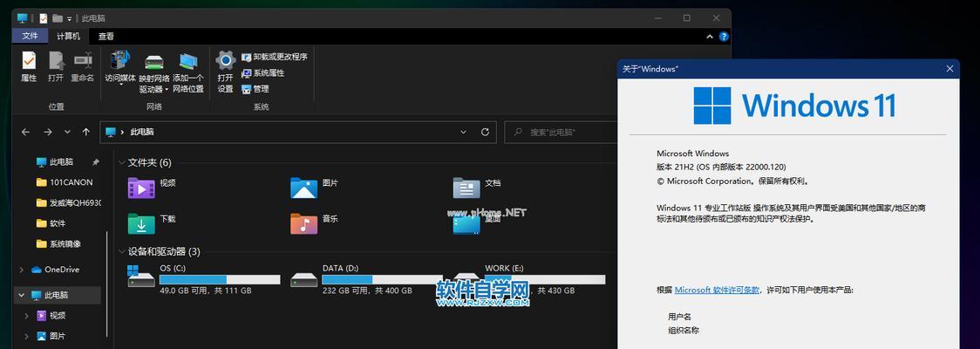Open the Documents (文档) folder icon
Screen dimensions: 980x349
point(466,188)
